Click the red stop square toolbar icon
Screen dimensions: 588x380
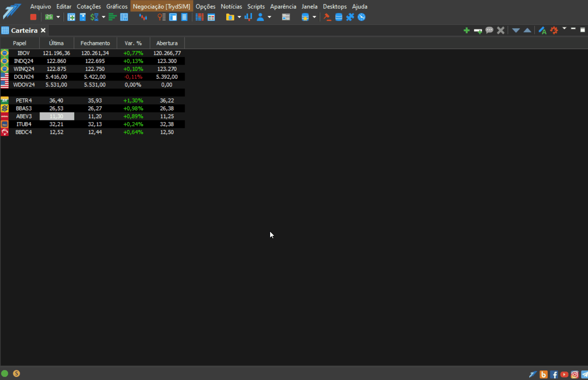[33, 17]
